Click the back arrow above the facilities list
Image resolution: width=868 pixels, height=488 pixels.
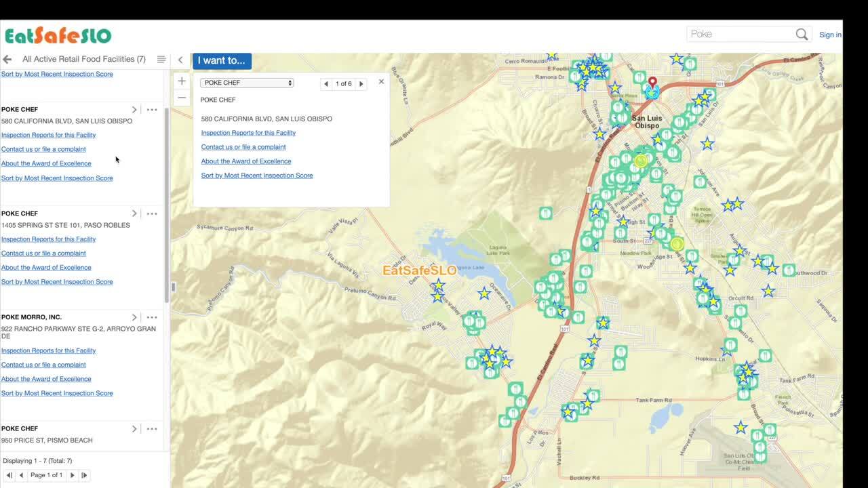click(7, 59)
